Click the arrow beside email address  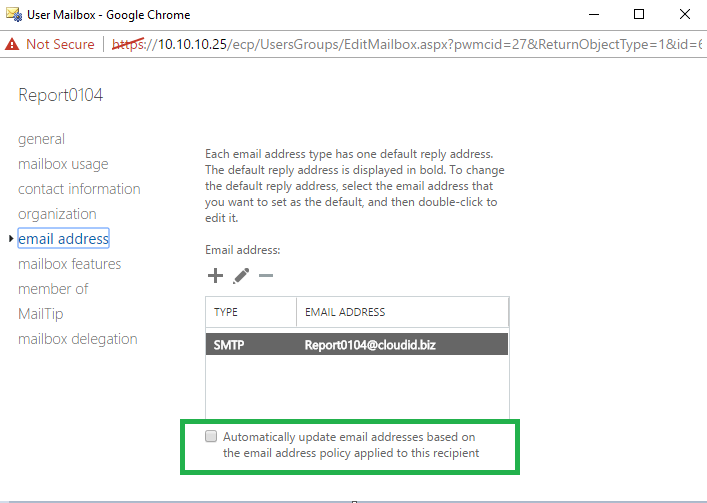[x=11, y=238]
